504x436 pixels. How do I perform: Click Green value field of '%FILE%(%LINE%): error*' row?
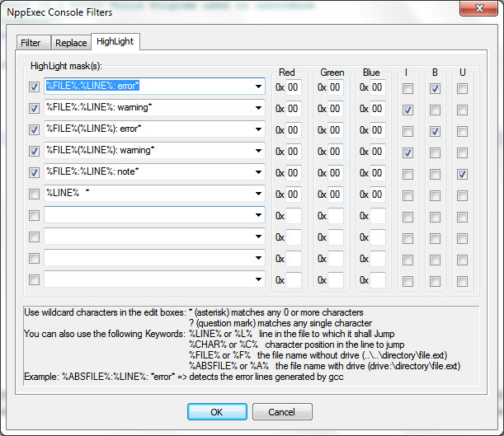336,130
